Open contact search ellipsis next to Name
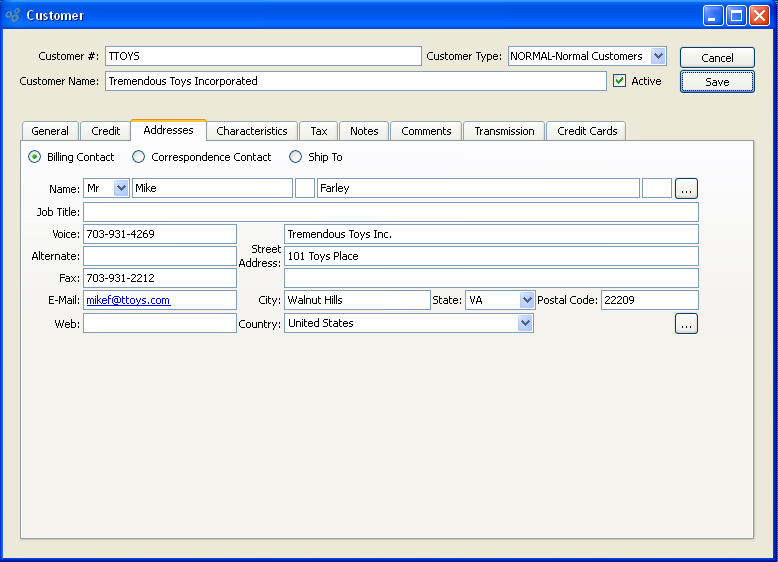This screenshot has height=562, width=778. pyautogui.click(x=686, y=188)
